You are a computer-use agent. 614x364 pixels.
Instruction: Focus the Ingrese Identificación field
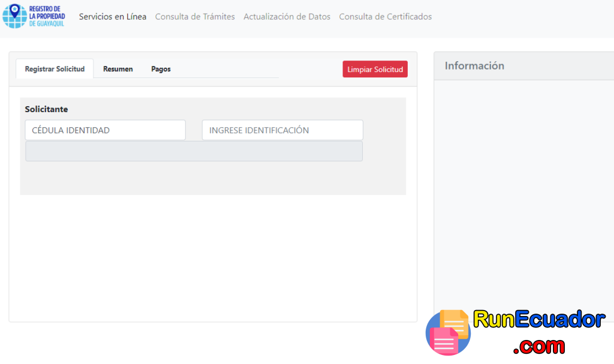pos(283,130)
